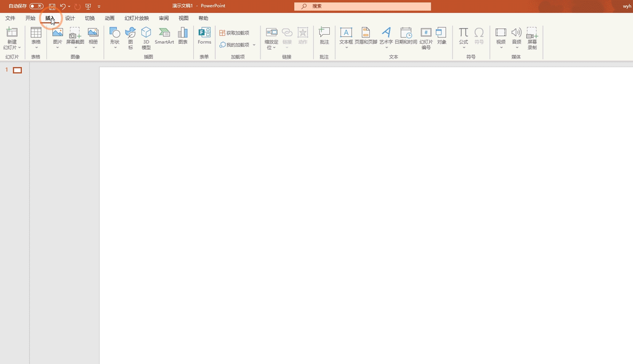Insert 幻灯片编号 slide number

(x=426, y=38)
